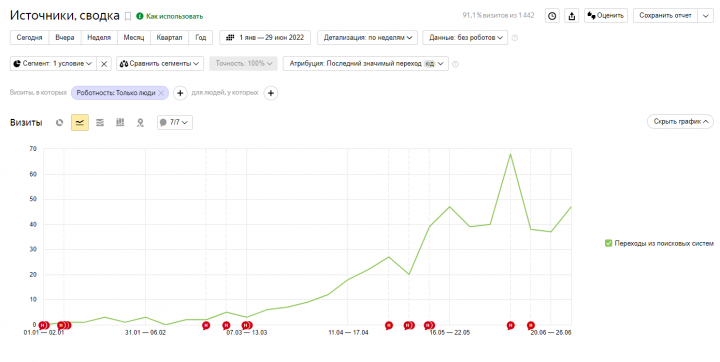
Task: Click annotation marker at 01.01 — 02.01
Action: [43, 325]
